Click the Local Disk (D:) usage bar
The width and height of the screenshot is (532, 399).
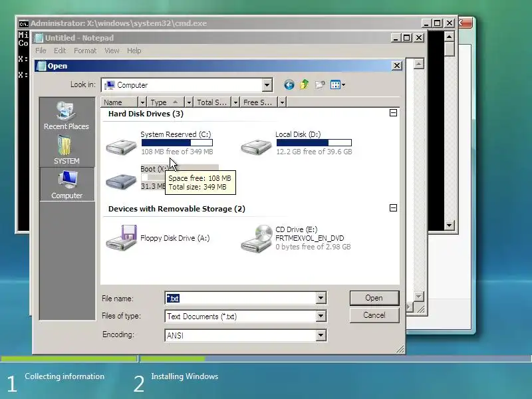click(314, 143)
